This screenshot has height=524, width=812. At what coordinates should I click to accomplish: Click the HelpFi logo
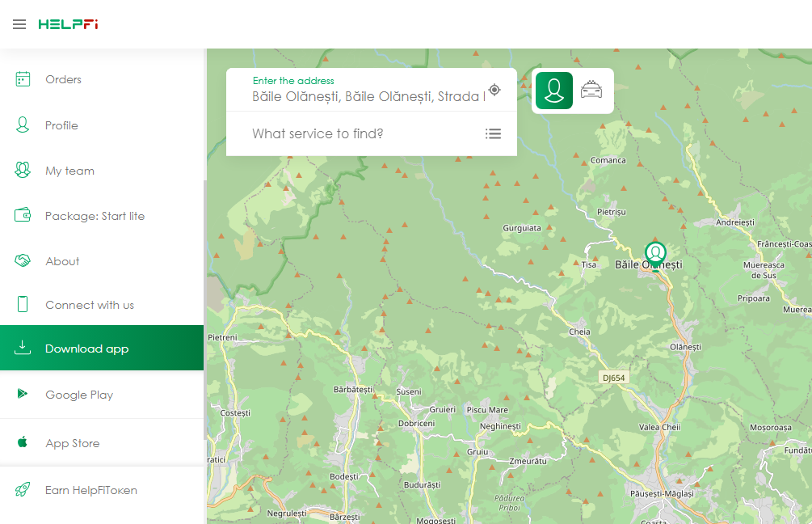68,24
